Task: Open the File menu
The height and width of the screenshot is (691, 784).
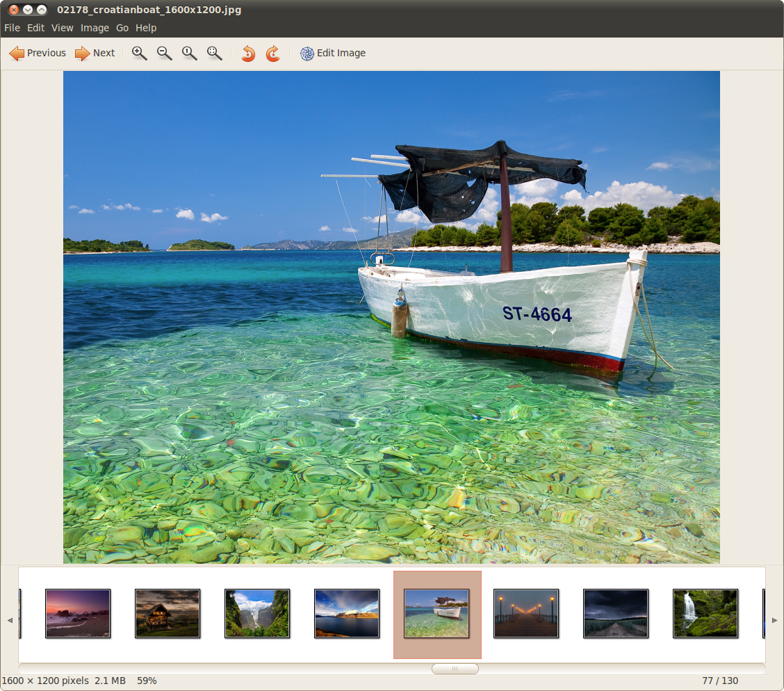Action: point(11,28)
